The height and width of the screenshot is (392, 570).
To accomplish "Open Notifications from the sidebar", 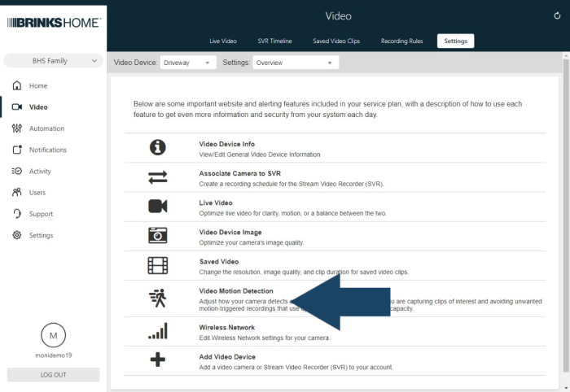I will [48, 150].
